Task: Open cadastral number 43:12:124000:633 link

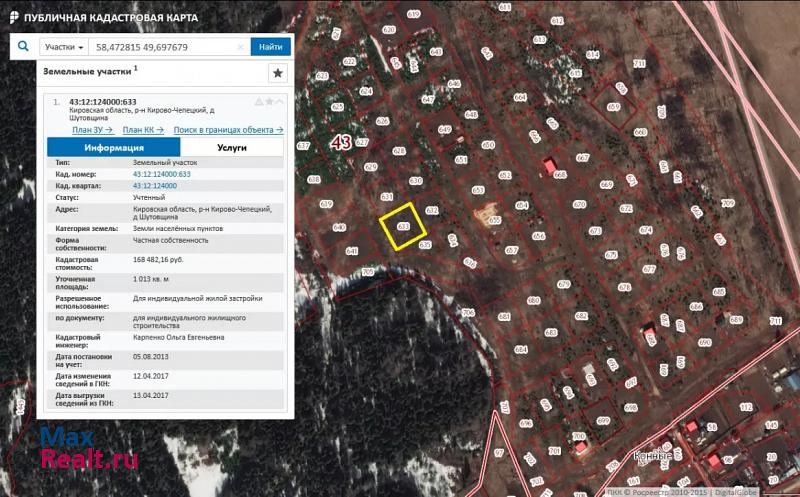Action: click(x=161, y=174)
